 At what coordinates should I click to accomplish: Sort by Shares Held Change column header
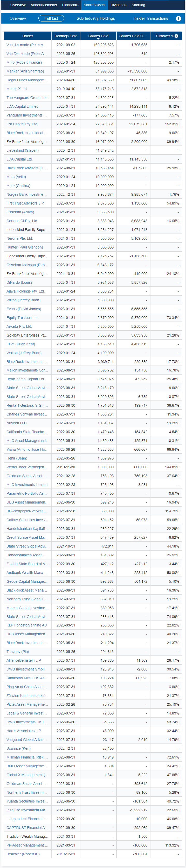click(x=133, y=36)
